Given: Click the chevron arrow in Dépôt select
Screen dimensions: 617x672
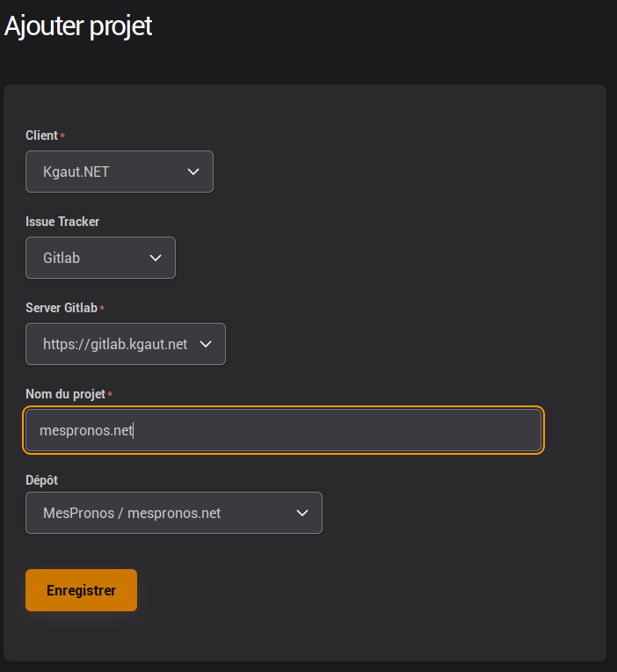Looking at the screenshot, I should coord(302,513).
